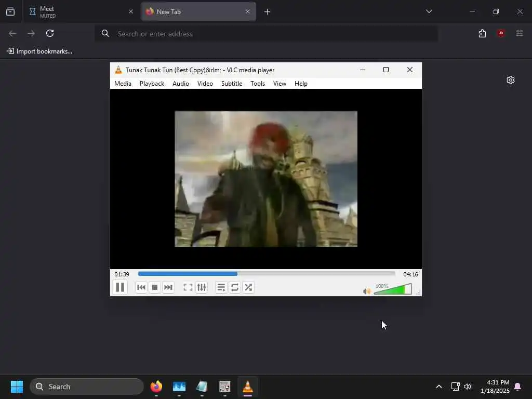Screen dimensions: 532x399
Task: Open the Subtitle menu in VLC
Action: [x=232, y=84]
